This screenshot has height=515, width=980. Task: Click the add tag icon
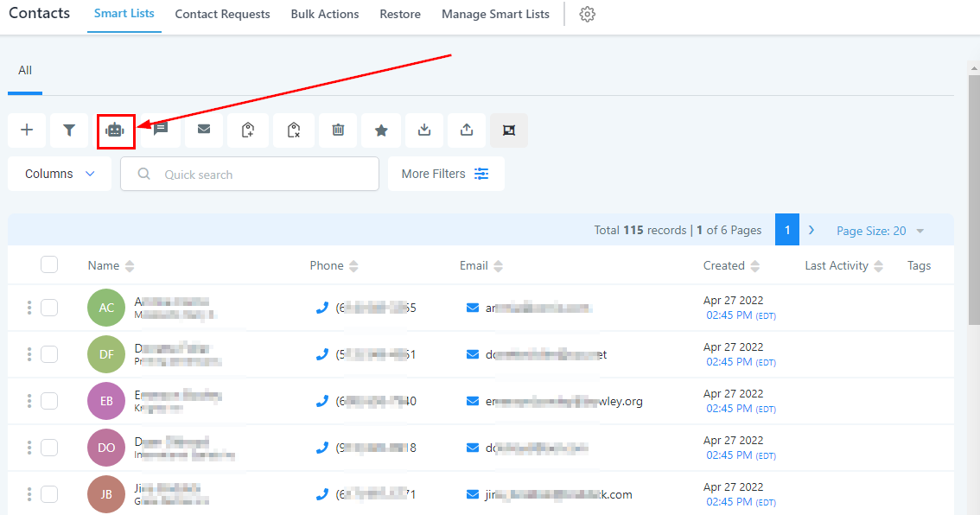click(x=248, y=130)
